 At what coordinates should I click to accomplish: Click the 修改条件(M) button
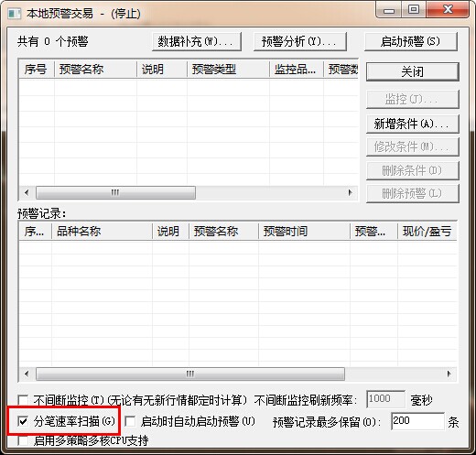point(413,147)
